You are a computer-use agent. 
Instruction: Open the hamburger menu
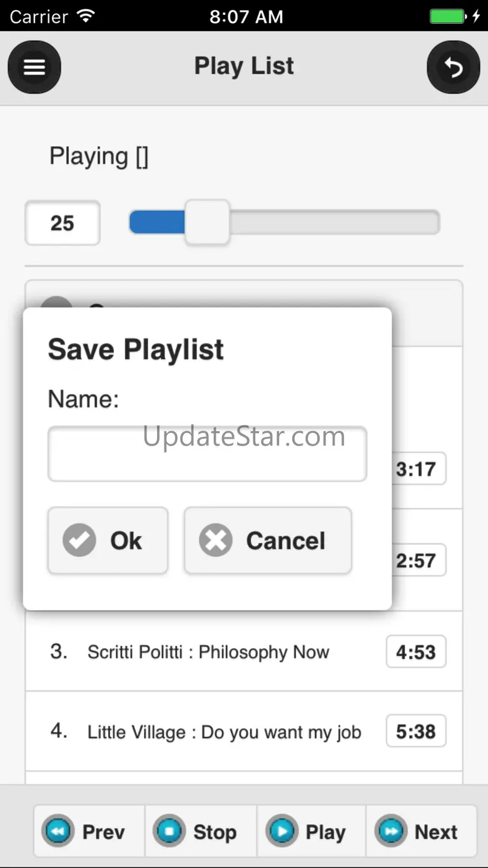(x=34, y=67)
